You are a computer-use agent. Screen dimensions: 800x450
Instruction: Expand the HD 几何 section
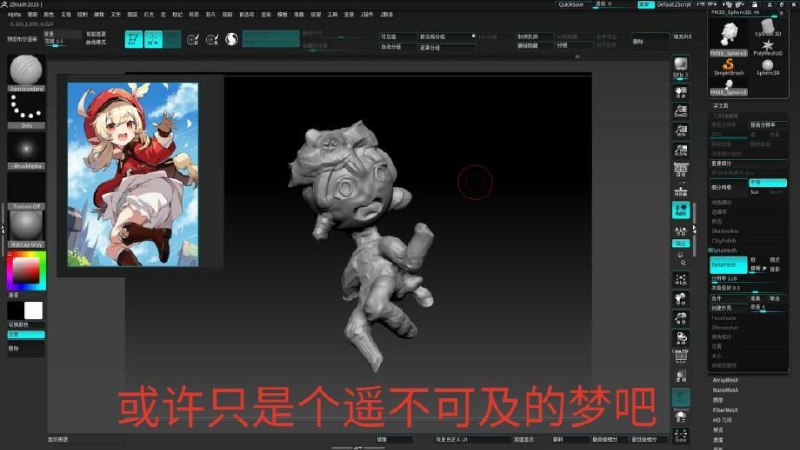point(722,420)
